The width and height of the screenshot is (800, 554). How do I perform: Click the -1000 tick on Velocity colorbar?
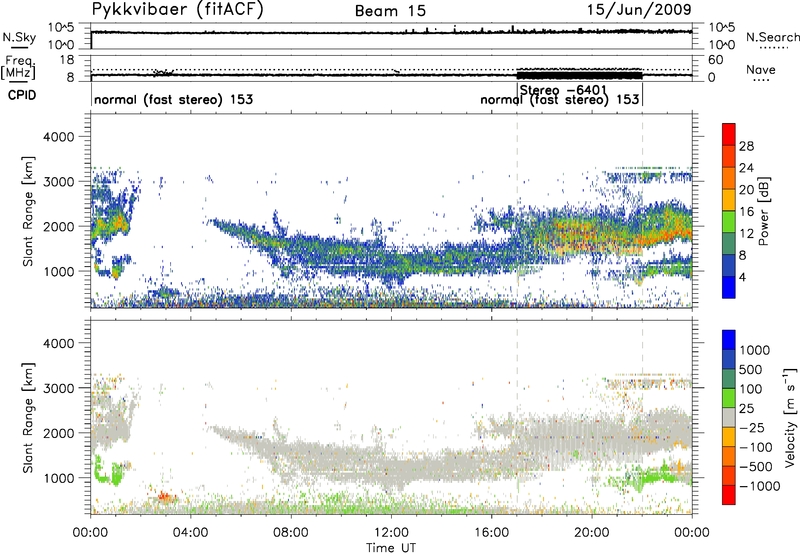pos(760,486)
